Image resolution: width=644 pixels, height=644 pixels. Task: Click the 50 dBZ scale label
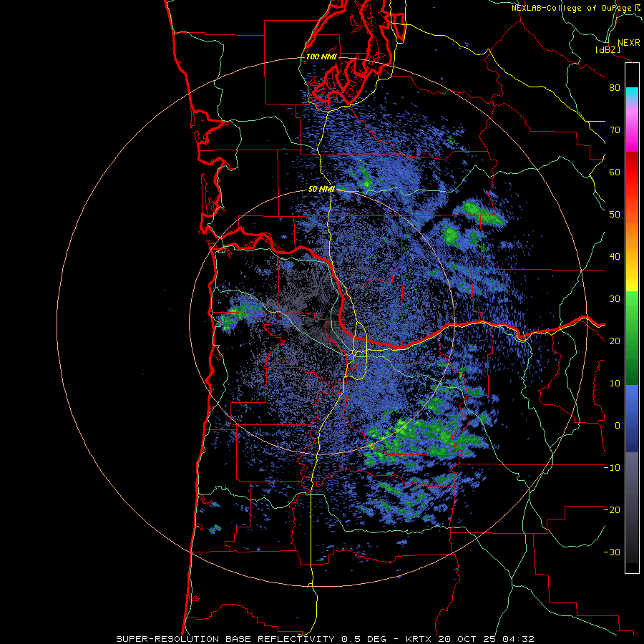[x=615, y=215]
